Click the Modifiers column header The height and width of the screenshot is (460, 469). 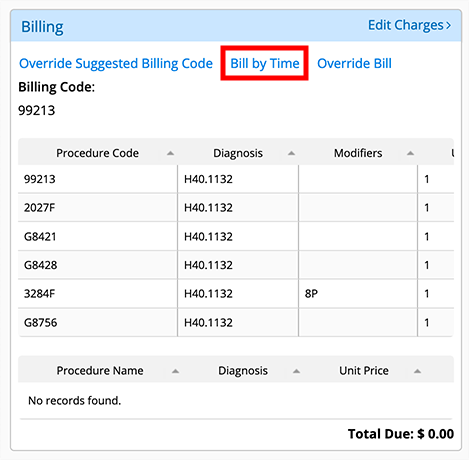click(x=358, y=153)
